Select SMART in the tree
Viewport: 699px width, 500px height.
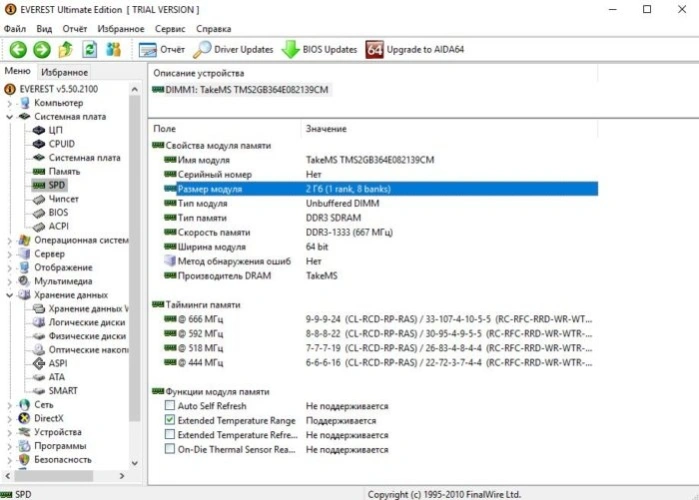(x=63, y=391)
